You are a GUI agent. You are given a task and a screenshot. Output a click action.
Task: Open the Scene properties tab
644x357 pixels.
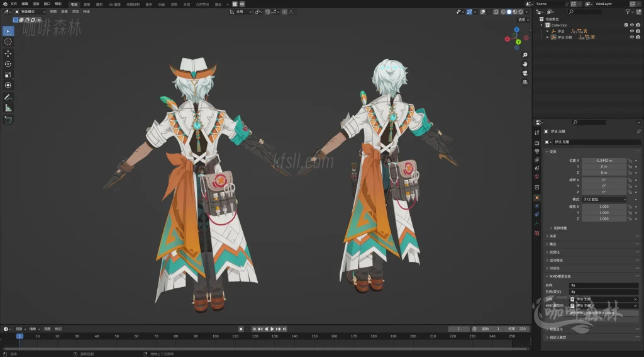tap(536, 168)
